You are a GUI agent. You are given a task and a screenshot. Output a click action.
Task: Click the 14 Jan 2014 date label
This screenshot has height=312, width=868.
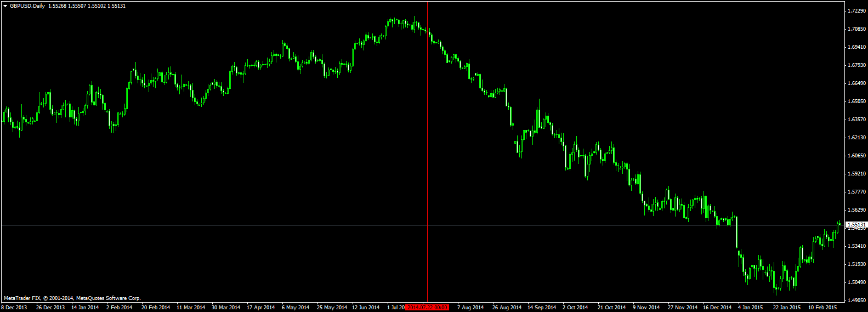coord(85,308)
